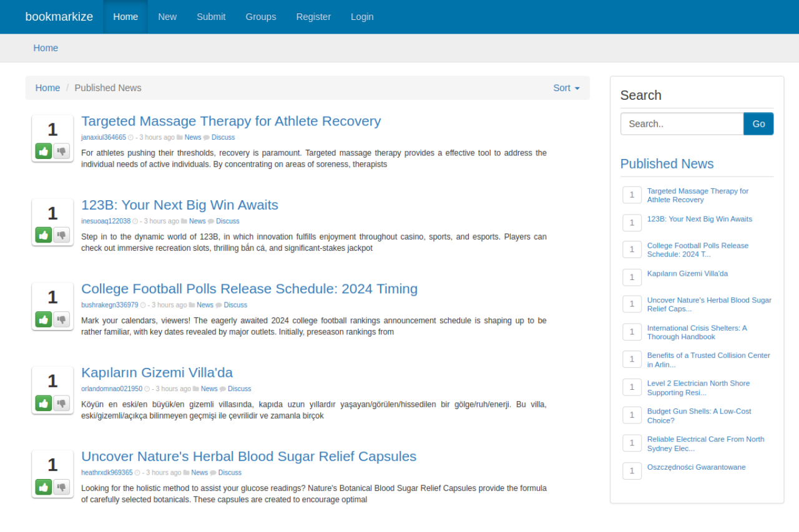The image size is (799, 532).
Task: Click thumbs up on Kapıların Gizemi Villa'da
Action: click(x=44, y=403)
